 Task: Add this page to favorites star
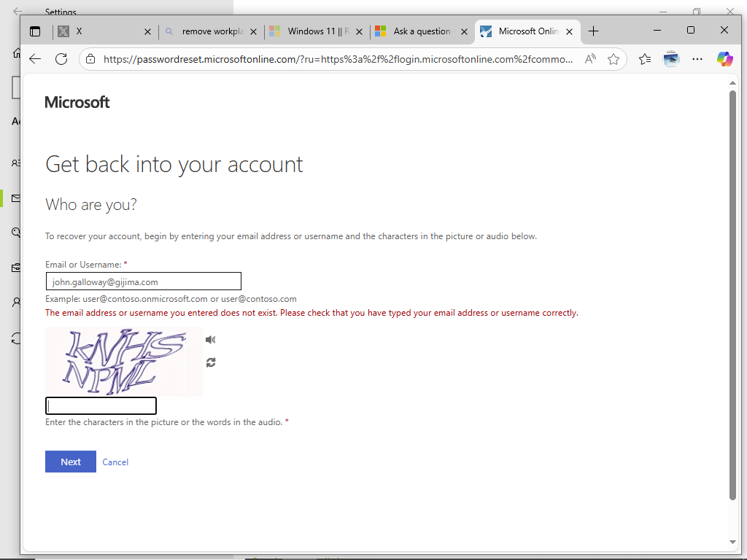[x=614, y=59]
